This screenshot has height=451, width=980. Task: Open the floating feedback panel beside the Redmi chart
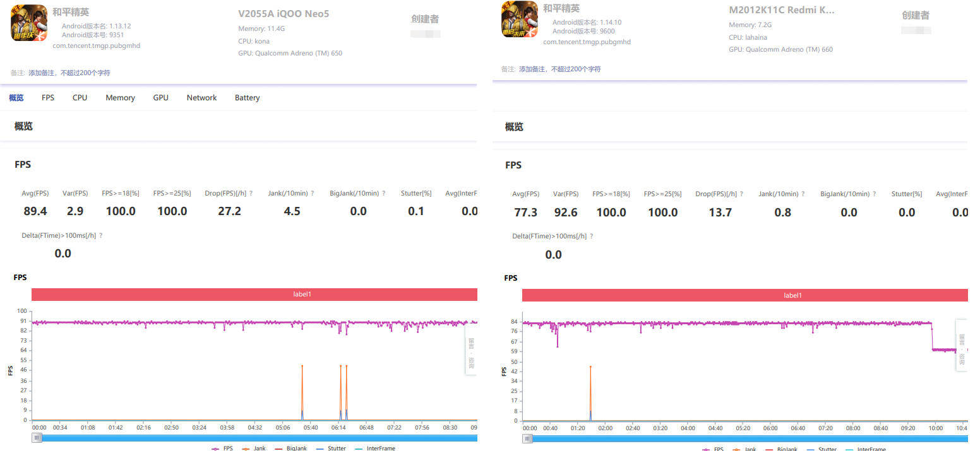pos(961,344)
